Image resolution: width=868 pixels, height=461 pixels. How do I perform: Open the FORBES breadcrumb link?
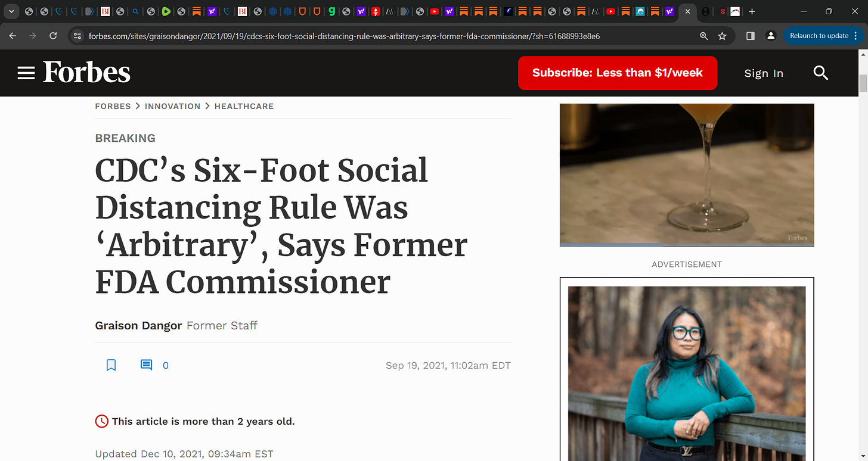tap(113, 106)
